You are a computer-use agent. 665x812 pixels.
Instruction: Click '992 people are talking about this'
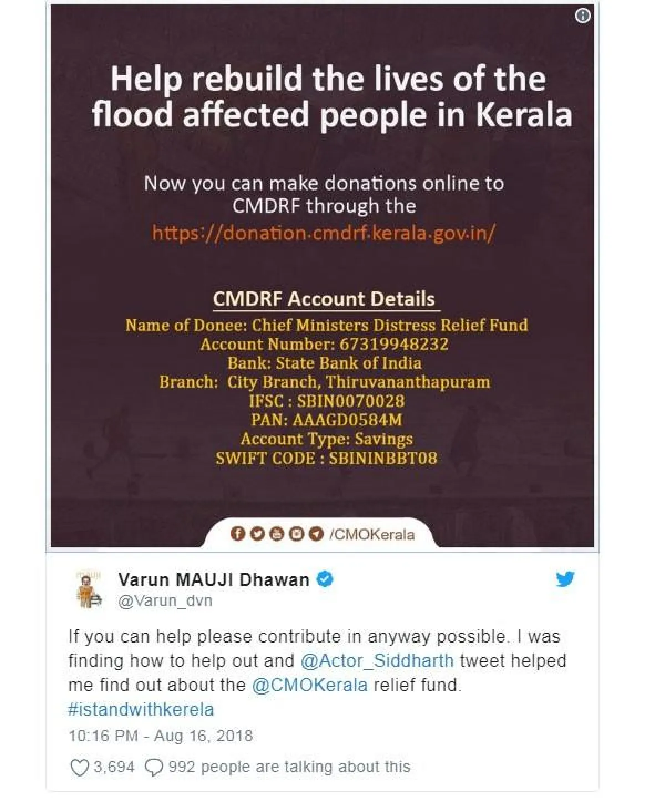(x=289, y=767)
